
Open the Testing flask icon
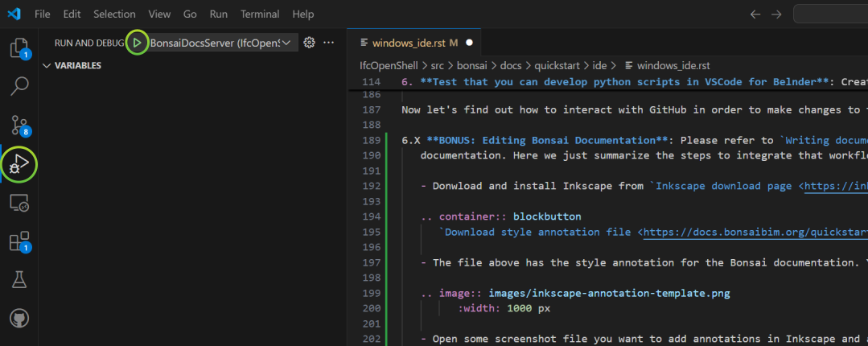point(19,280)
